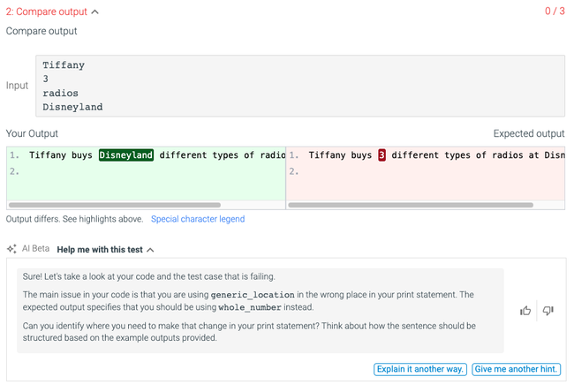Image resolution: width=574 pixels, height=392 pixels.
Task: Click the thumbs up feedback icon
Action: click(x=525, y=311)
